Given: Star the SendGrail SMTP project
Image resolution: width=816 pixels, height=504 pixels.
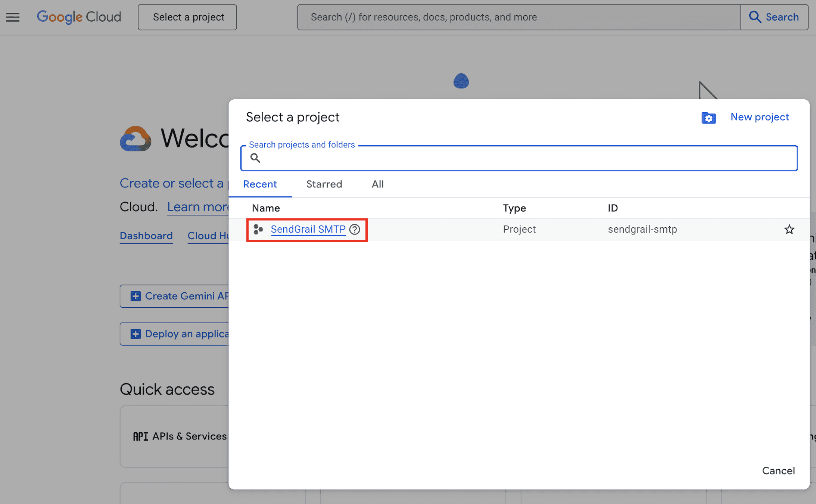Looking at the screenshot, I should click(789, 229).
